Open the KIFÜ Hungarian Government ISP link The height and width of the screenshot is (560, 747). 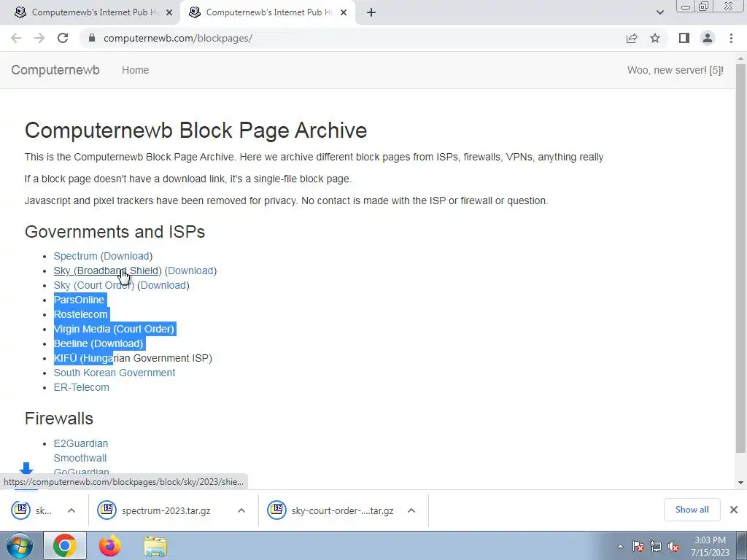[x=133, y=358]
